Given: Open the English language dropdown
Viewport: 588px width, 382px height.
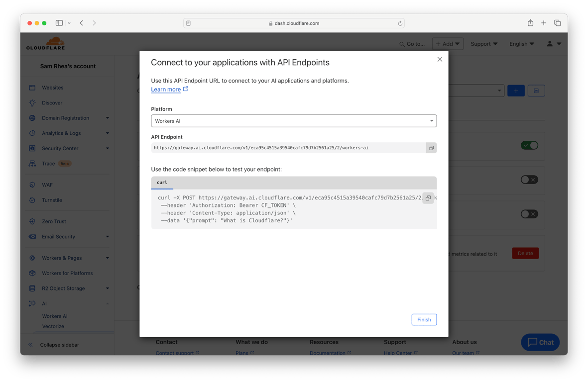Looking at the screenshot, I should click(x=521, y=44).
